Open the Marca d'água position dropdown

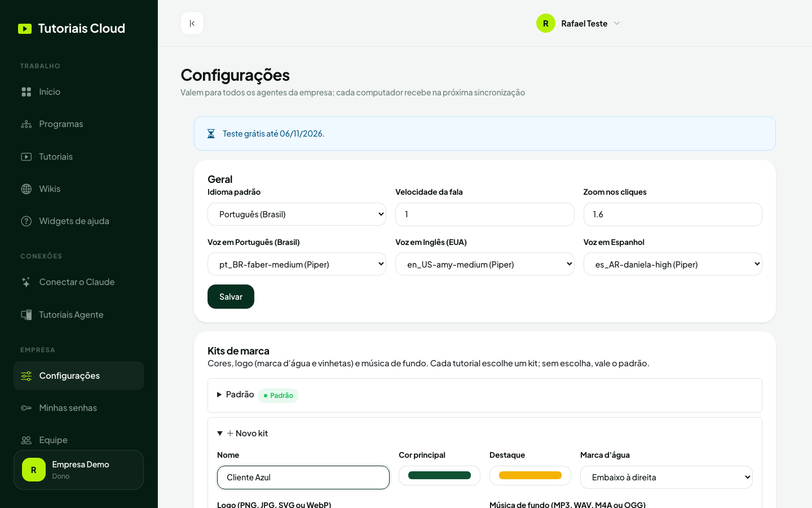click(666, 478)
